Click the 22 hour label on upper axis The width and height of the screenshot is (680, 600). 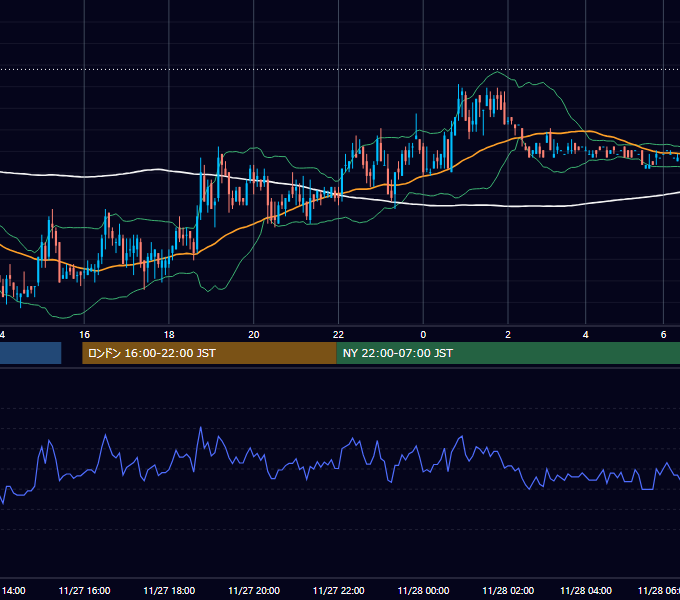(x=338, y=334)
